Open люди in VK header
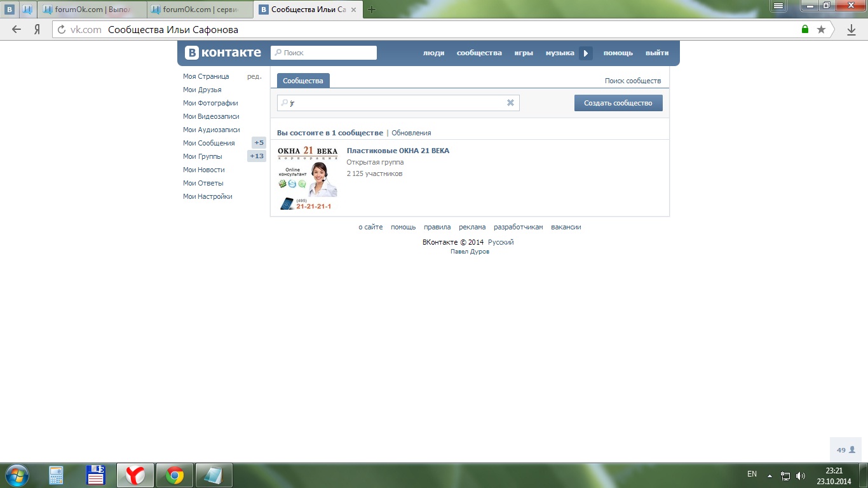 (x=434, y=53)
